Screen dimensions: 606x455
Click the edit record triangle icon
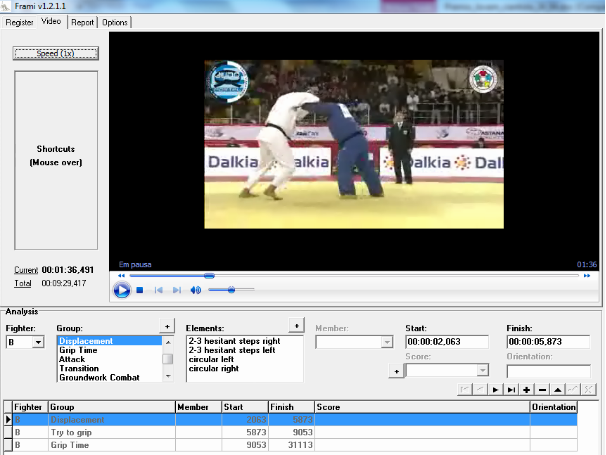point(558,389)
